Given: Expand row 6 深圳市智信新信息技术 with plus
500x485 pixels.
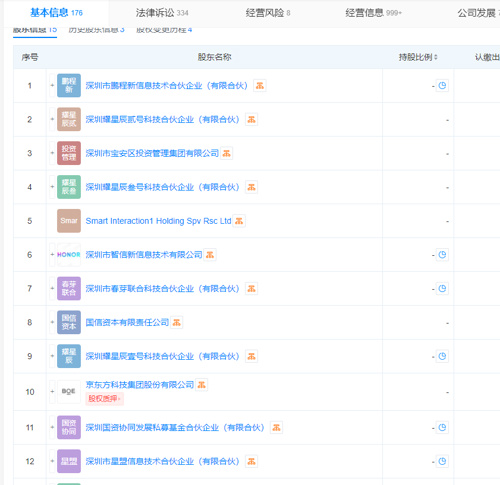Looking at the screenshot, I should coord(52,255).
